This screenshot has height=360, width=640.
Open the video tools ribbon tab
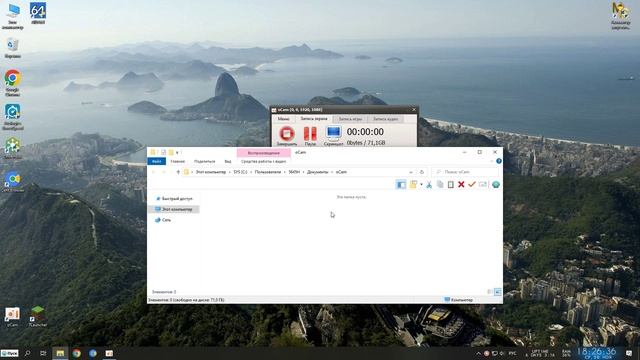pos(264,162)
